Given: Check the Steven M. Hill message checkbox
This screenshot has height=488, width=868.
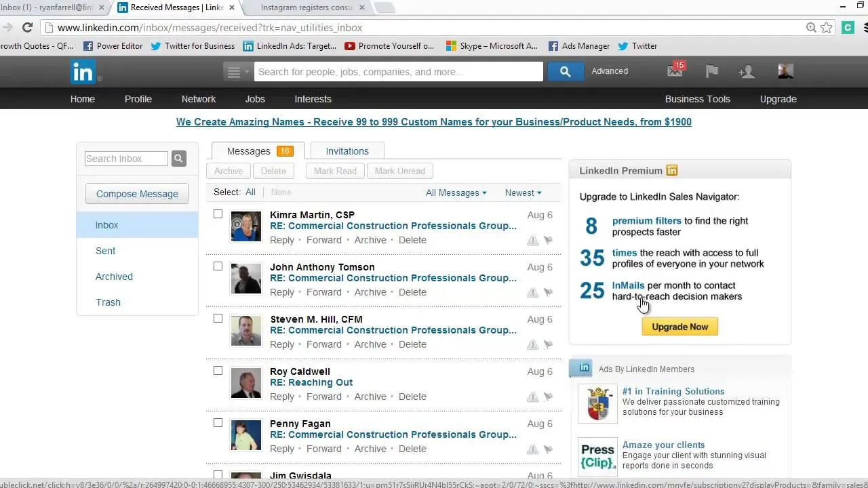Looking at the screenshot, I should [x=218, y=319].
